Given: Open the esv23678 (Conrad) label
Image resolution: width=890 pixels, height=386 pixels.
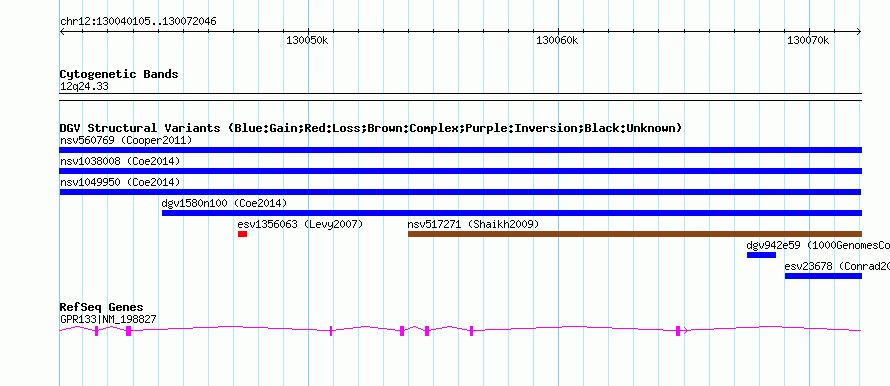Looking at the screenshot, I should 837,266.
